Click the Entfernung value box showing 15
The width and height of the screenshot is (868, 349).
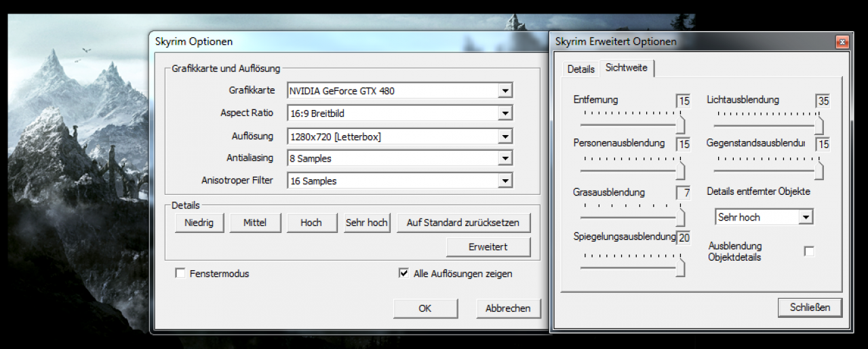[684, 101]
